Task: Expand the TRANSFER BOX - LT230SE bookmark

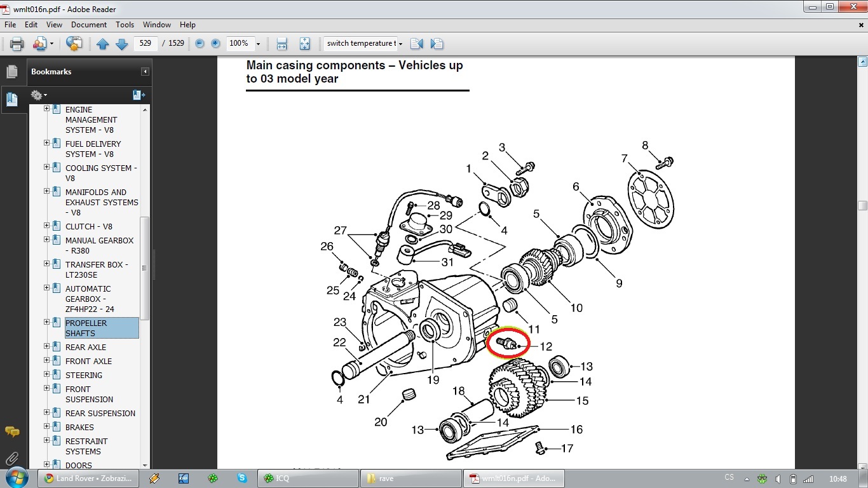Action: tap(46, 264)
